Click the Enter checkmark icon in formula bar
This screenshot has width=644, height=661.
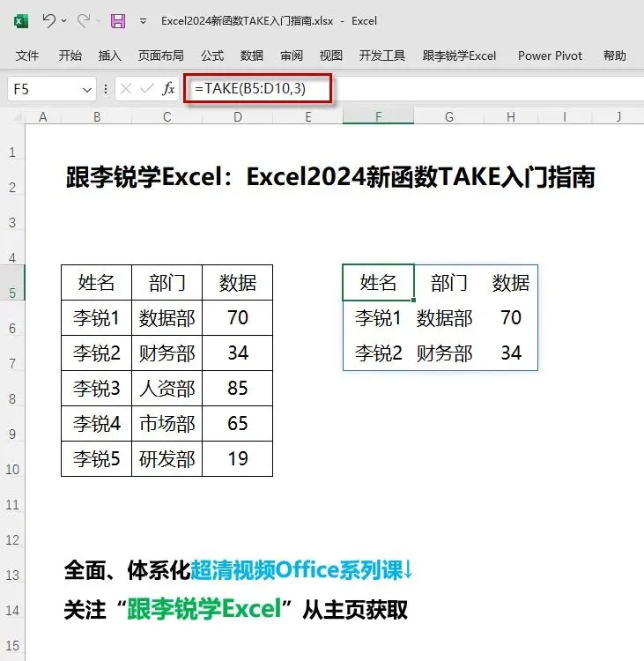click(x=146, y=89)
